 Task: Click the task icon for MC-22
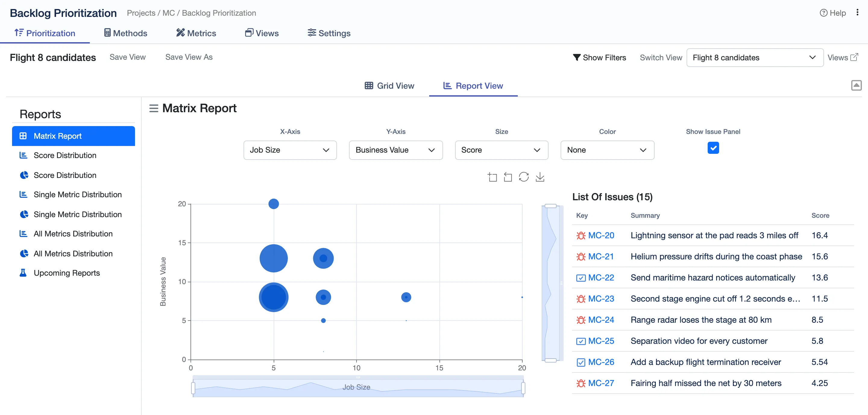tap(581, 278)
